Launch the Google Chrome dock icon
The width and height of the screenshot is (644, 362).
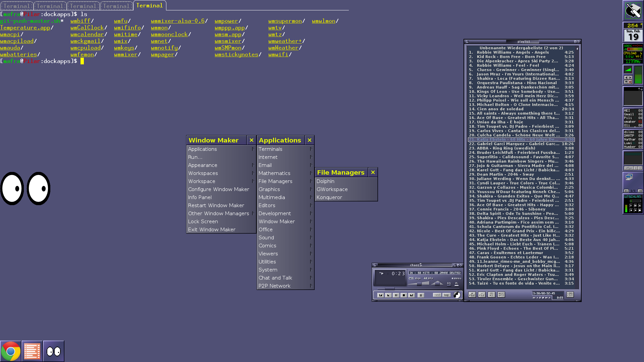point(11,351)
